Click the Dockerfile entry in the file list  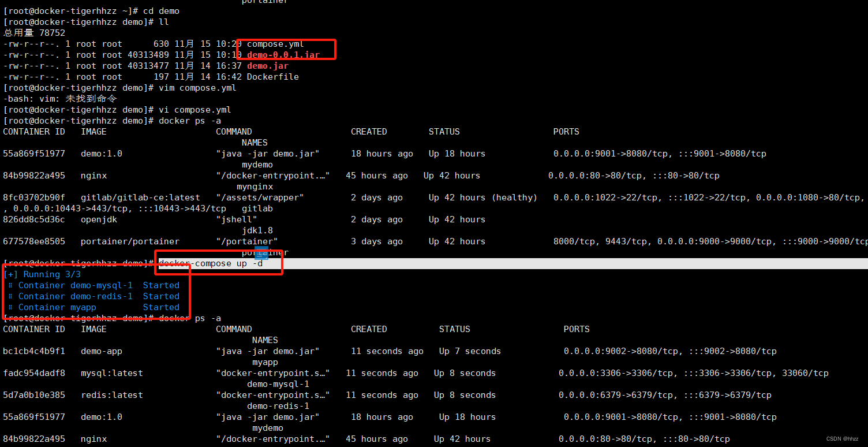(x=272, y=76)
